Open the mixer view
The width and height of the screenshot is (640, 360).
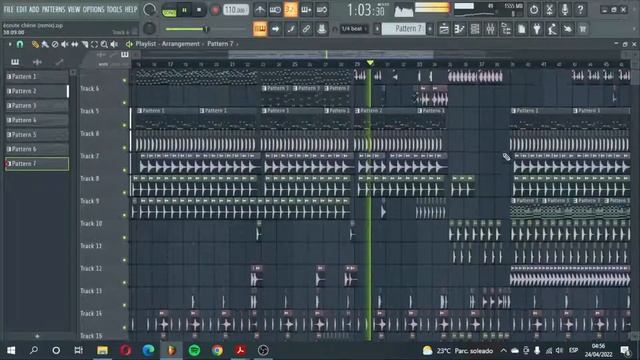[490, 29]
